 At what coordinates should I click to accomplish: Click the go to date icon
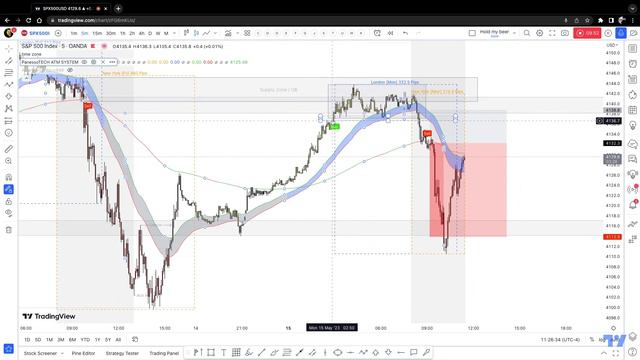coord(135,339)
